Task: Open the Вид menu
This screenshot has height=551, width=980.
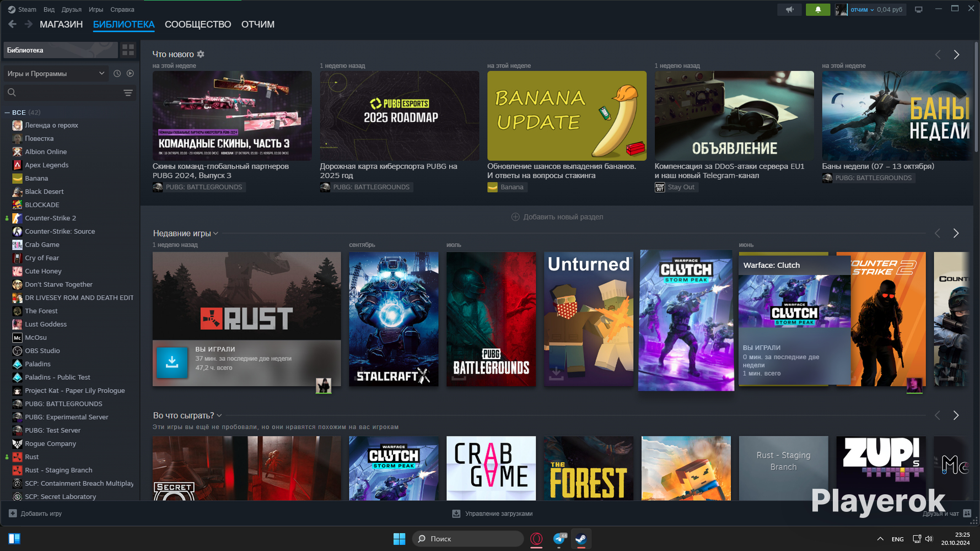Action: 49,9
